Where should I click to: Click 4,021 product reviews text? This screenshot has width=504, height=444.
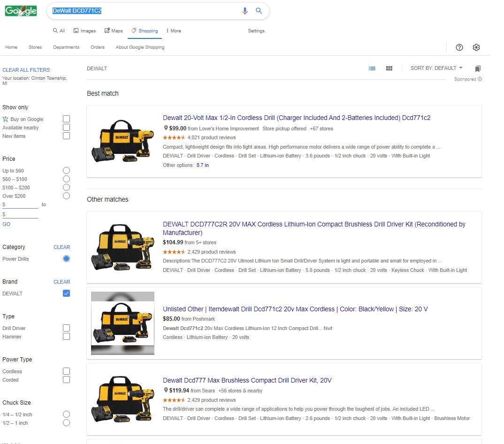[212, 137]
